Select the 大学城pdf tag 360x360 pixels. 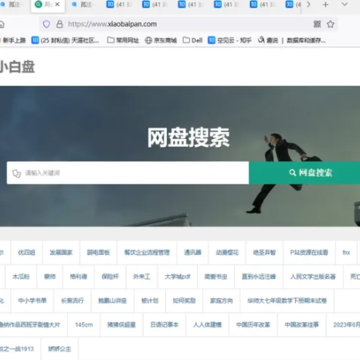pyautogui.click(x=177, y=277)
